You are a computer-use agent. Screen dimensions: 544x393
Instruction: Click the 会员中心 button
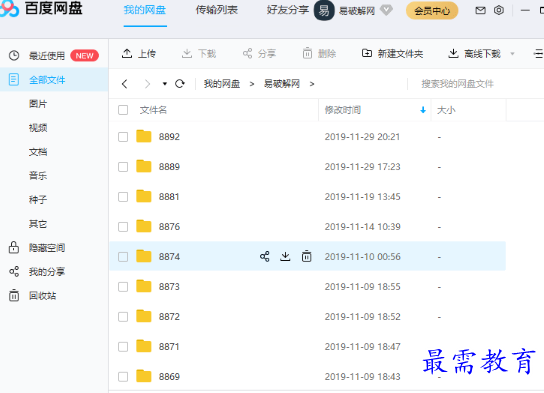coord(432,11)
